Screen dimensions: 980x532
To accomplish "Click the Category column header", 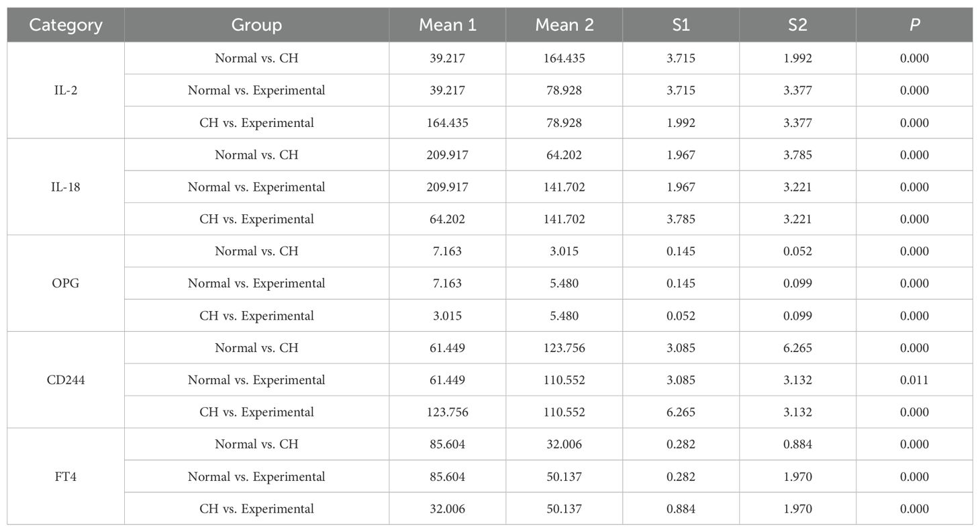I will pos(66,26).
